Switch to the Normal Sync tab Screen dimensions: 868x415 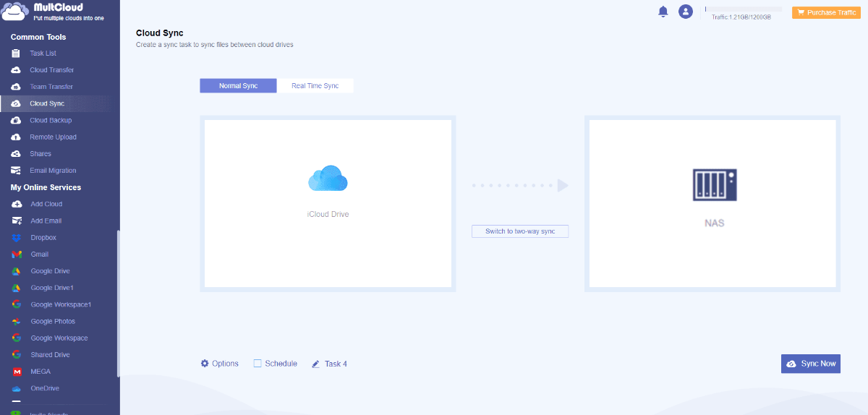coord(238,86)
